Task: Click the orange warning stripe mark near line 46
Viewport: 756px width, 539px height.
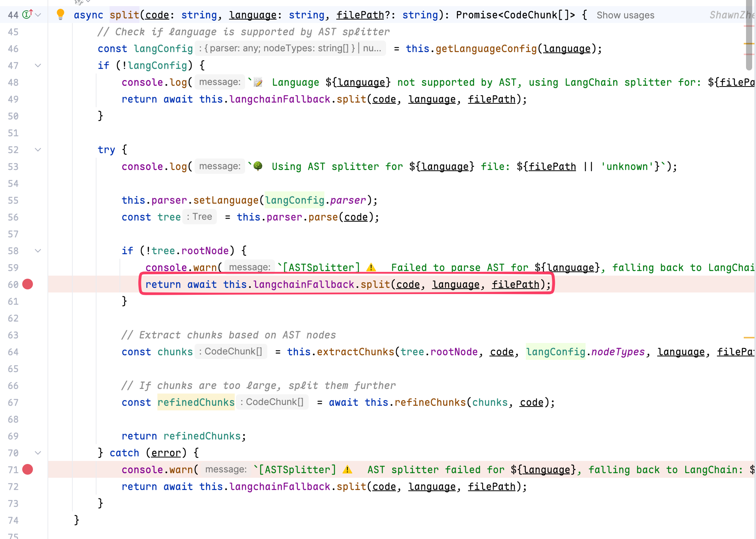Action: coord(748,44)
